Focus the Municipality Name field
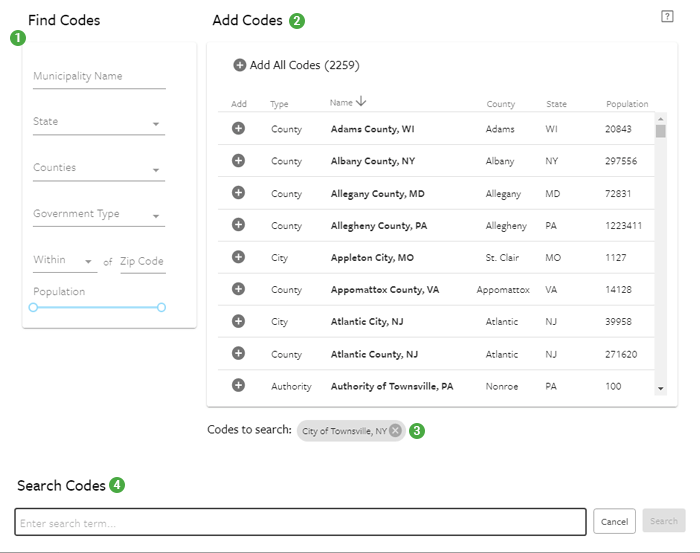 [98, 77]
